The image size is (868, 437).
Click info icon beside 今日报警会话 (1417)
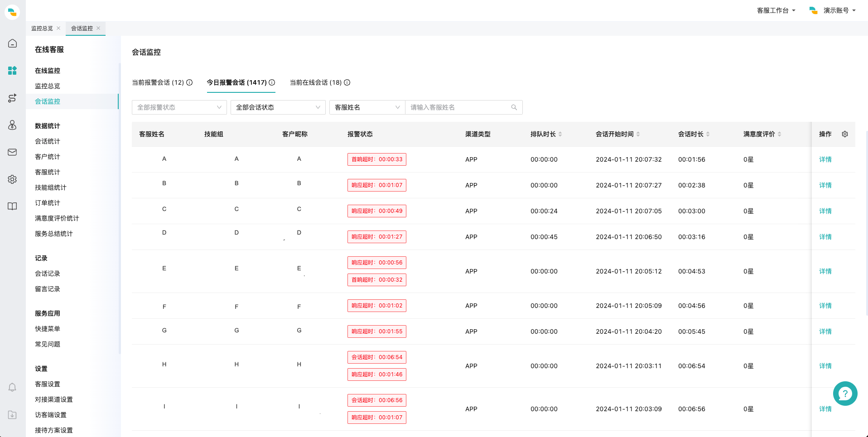click(x=272, y=82)
